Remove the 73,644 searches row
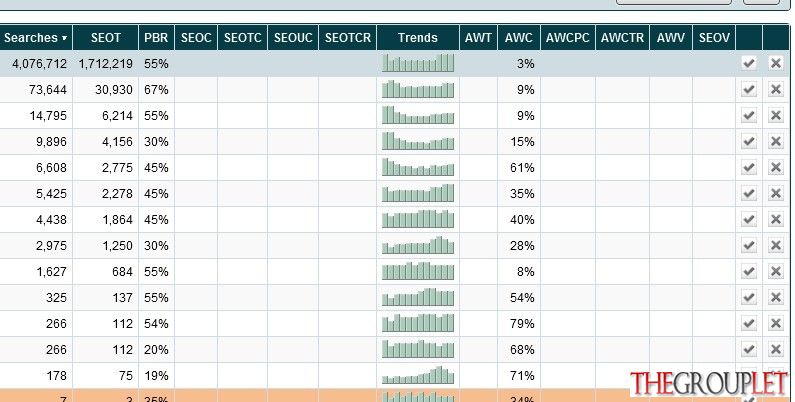 (776, 89)
